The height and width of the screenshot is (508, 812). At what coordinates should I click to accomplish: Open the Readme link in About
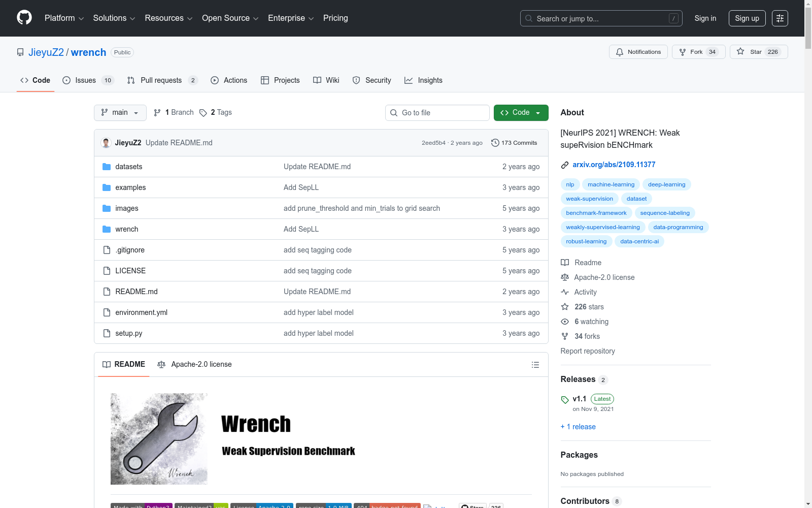(x=582, y=263)
